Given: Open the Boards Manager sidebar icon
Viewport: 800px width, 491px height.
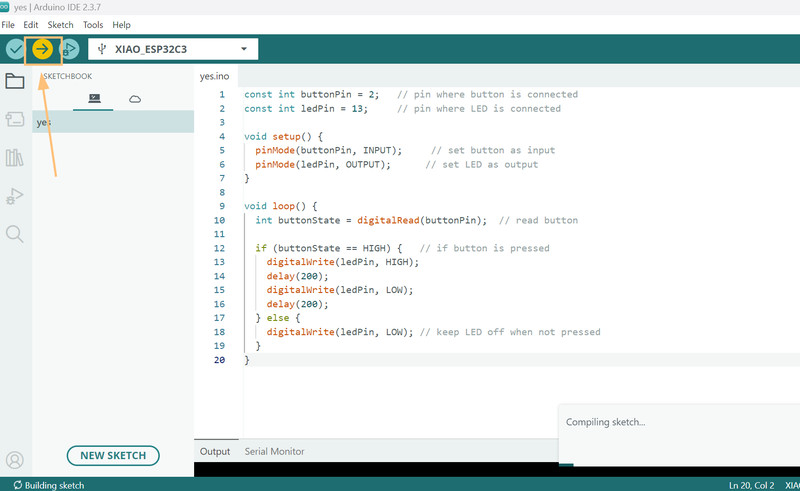Looking at the screenshot, I should (15, 119).
